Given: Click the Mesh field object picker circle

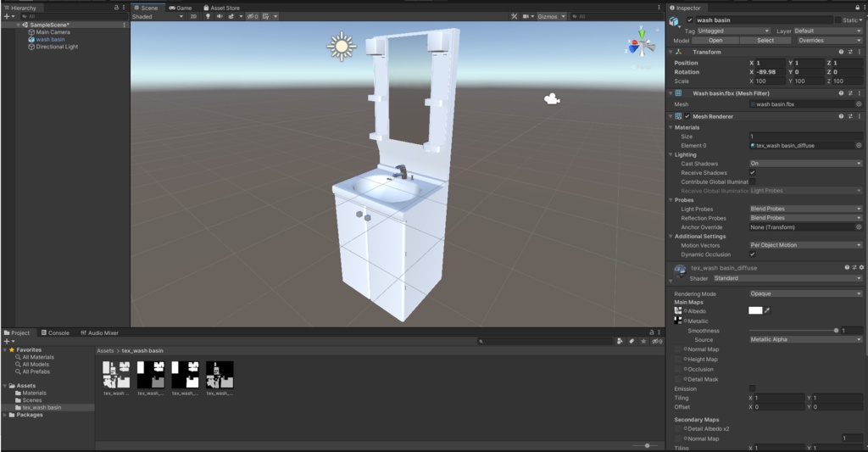Looking at the screenshot, I should pyautogui.click(x=859, y=104).
